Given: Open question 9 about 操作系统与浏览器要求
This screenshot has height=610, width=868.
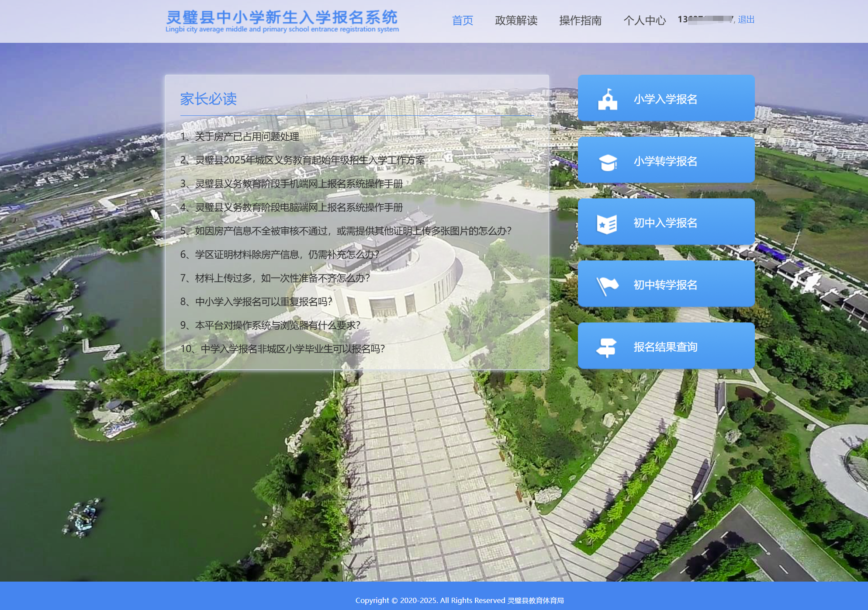Looking at the screenshot, I should (270, 325).
